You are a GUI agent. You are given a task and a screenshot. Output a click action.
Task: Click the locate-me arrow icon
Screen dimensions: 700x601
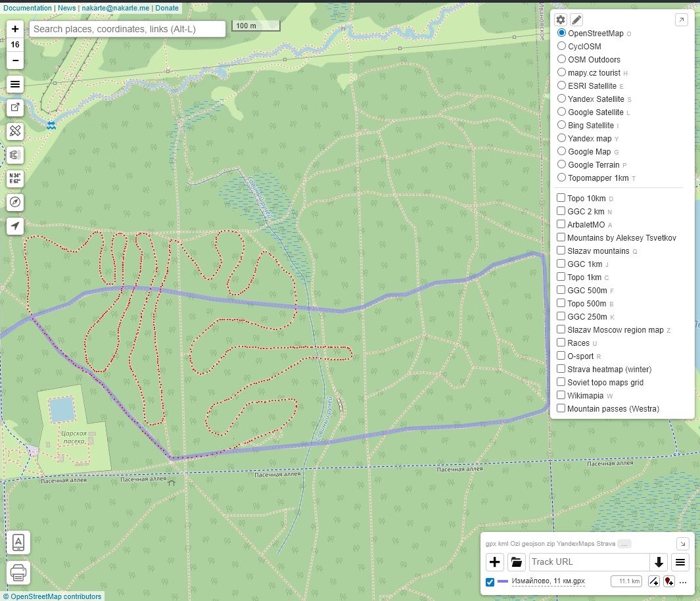coord(15,226)
